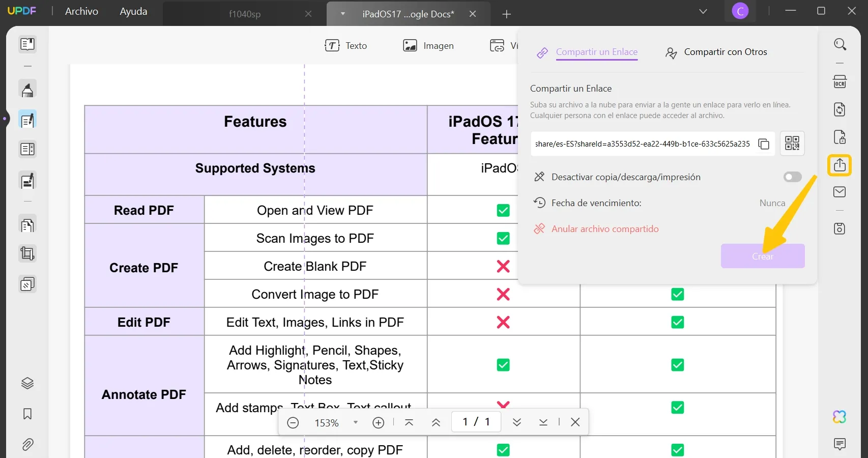Close the iPadOS17 Google Docs tab

(x=473, y=14)
